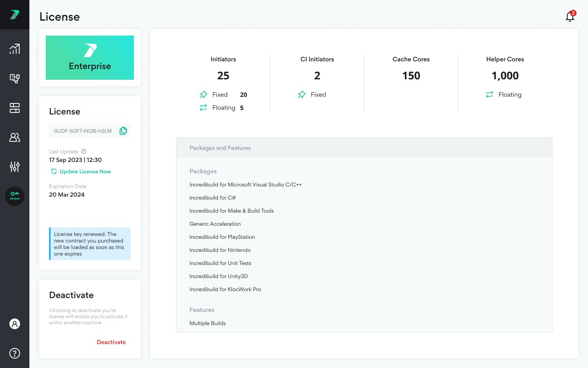Open the grid layout sidebar icon

click(15, 108)
